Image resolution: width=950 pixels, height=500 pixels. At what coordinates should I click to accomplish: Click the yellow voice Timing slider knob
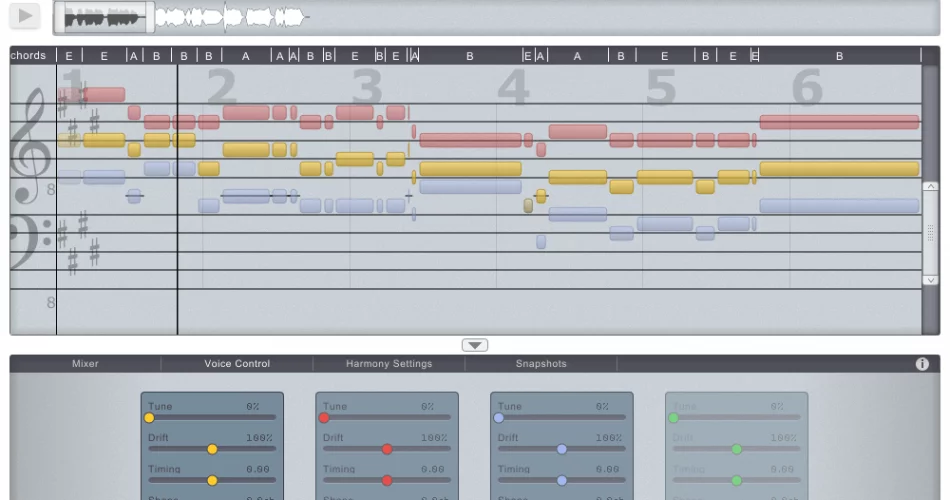point(212,481)
